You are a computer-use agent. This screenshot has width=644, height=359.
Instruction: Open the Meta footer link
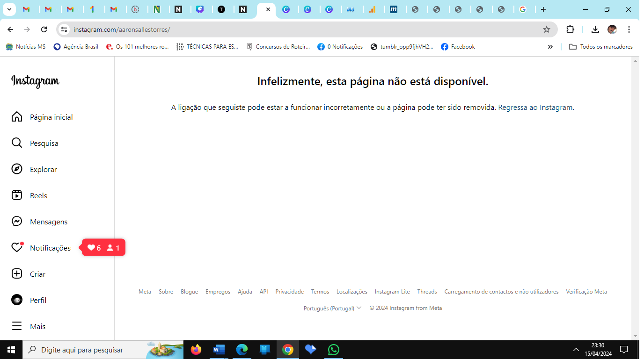point(145,292)
